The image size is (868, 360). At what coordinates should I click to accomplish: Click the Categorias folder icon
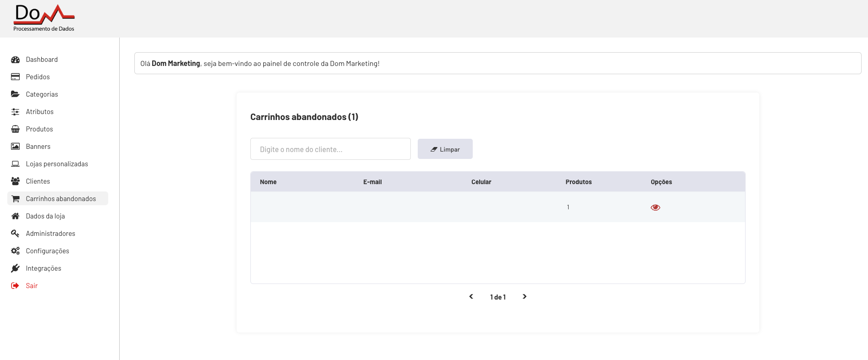(16, 94)
